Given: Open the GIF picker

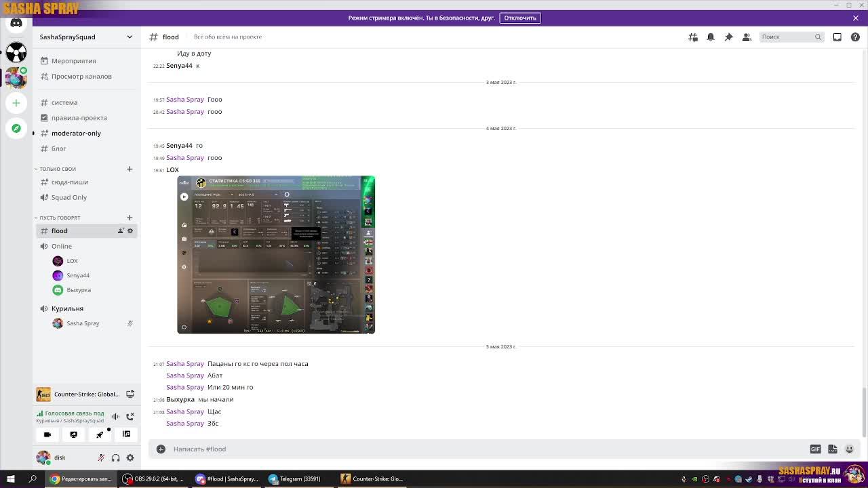Looking at the screenshot, I should 815,449.
